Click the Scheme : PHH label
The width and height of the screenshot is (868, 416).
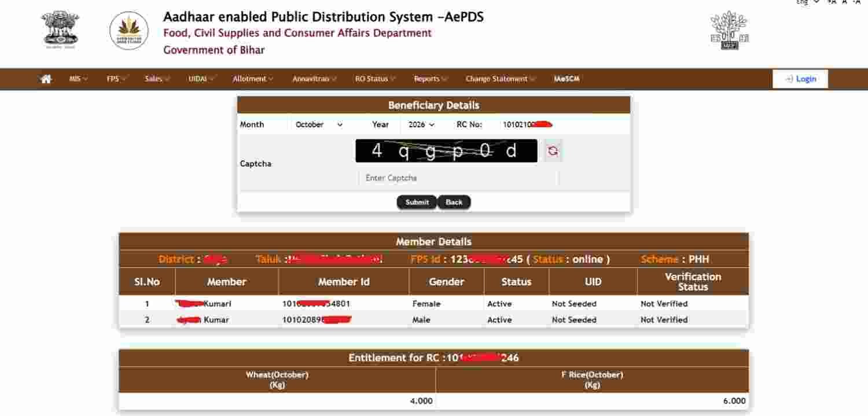point(675,259)
